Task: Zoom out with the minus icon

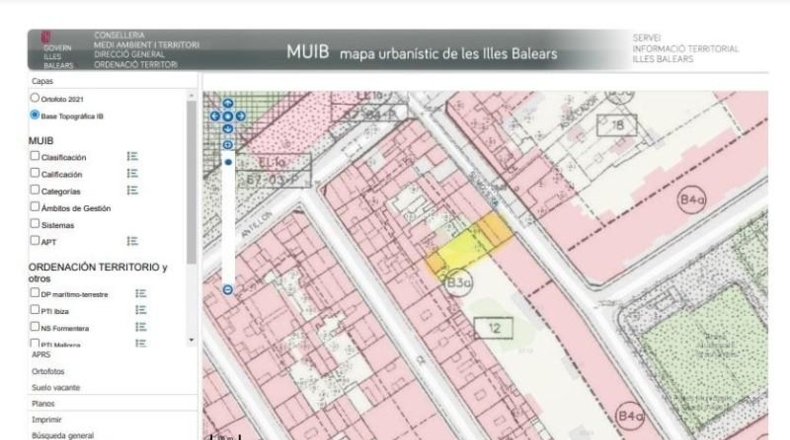Action: [228, 290]
